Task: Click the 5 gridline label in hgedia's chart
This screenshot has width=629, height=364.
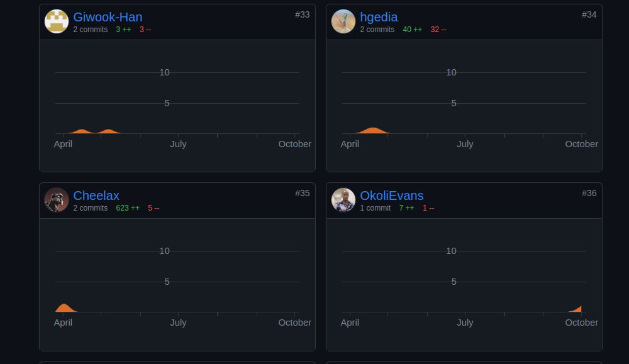Action: [x=454, y=104]
